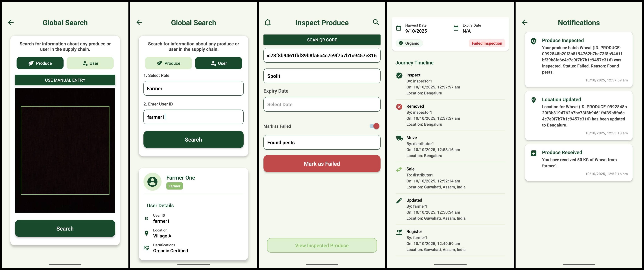Tap the Organic badge chip

coord(409,43)
